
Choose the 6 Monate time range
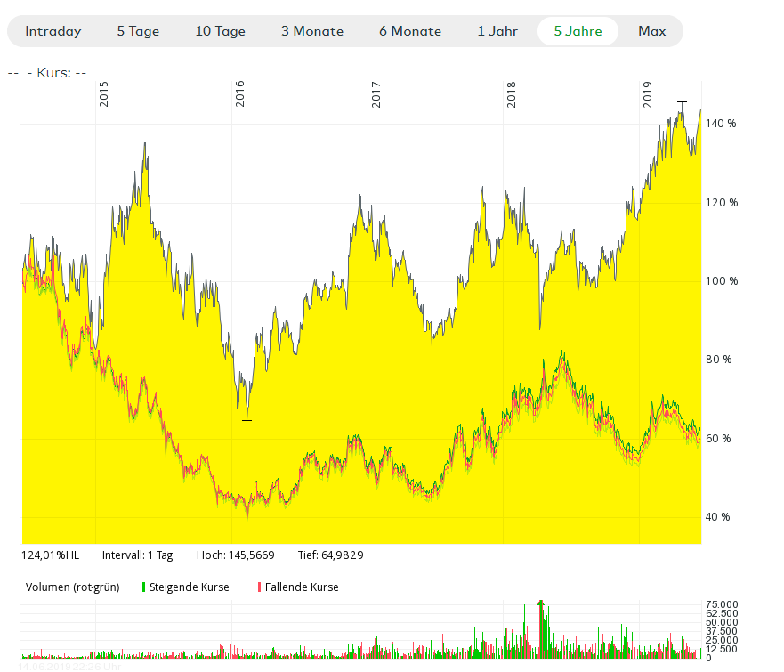(410, 31)
